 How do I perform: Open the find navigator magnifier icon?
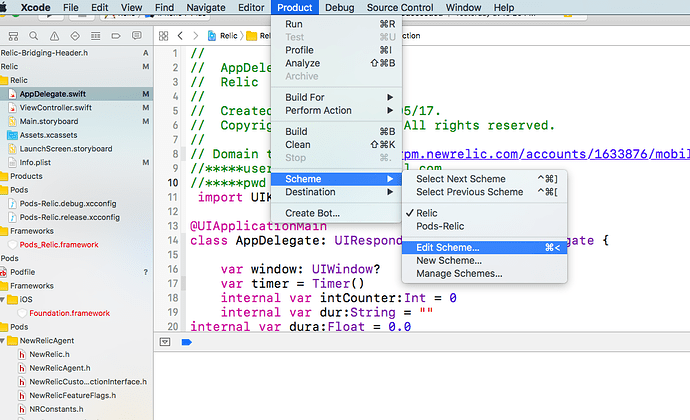tap(33, 36)
